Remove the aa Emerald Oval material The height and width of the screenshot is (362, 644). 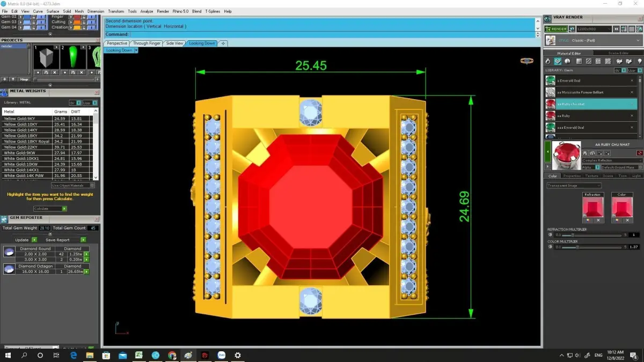tap(632, 80)
